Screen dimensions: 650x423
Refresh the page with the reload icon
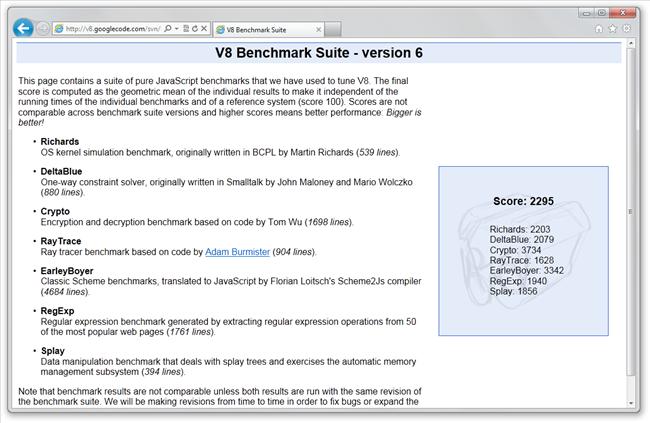coord(194,29)
